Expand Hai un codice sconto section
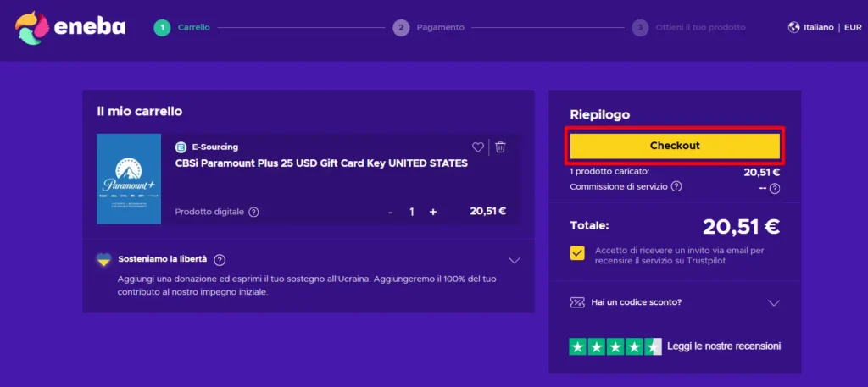The image size is (868, 387). tap(774, 303)
